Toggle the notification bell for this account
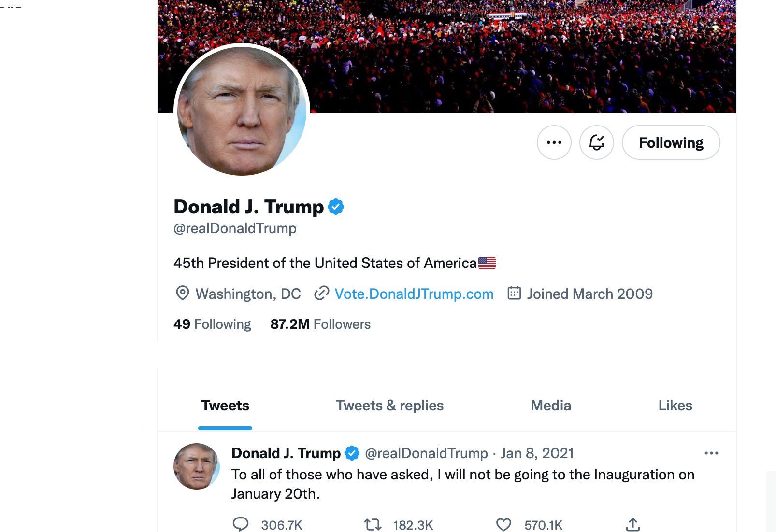Viewport: 776px width, 532px height. pos(596,142)
